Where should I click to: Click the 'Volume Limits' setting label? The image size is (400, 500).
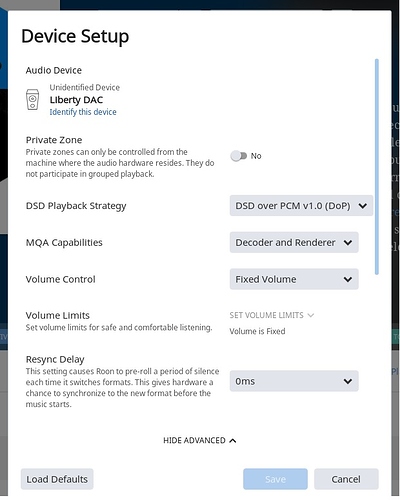click(58, 315)
